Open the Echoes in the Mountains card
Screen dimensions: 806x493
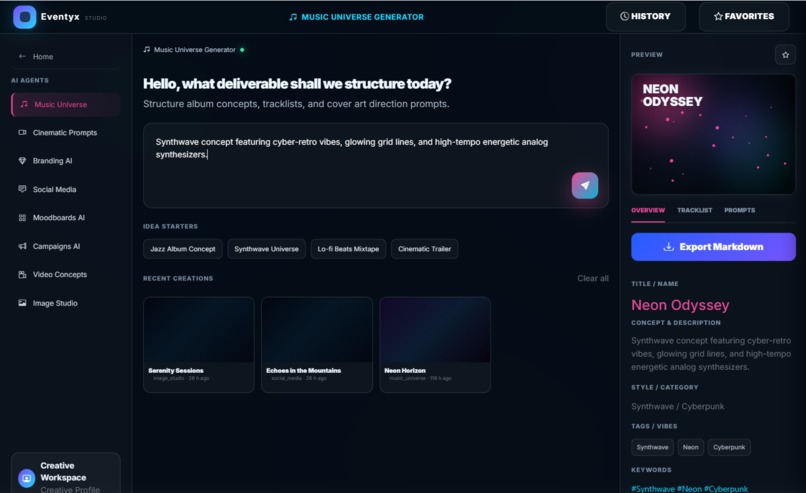[x=317, y=344]
